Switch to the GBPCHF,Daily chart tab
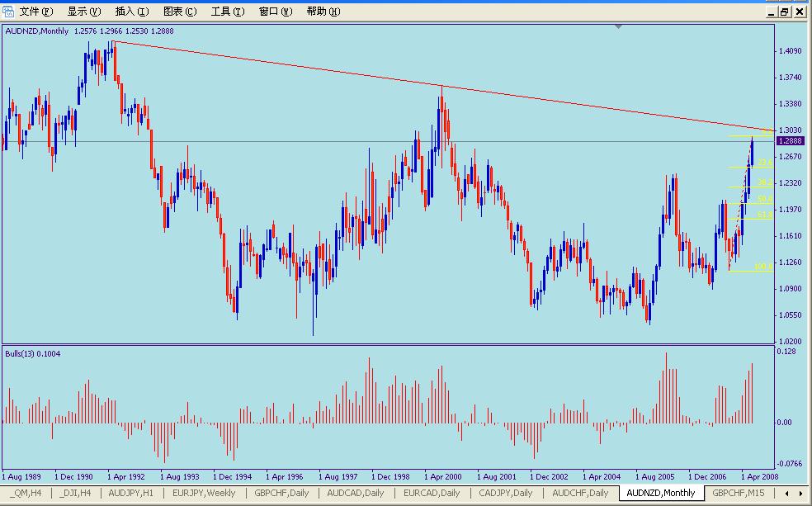Viewport: 812px width, 506px height. click(281, 493)
